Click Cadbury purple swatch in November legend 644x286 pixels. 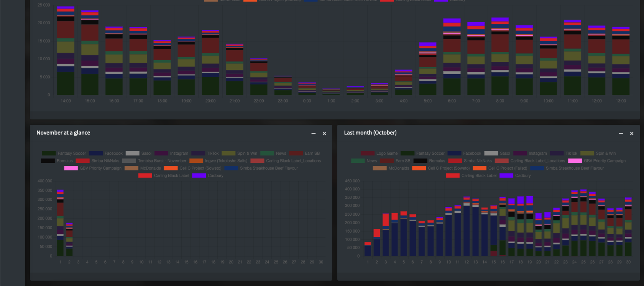(x=199, y=175)
